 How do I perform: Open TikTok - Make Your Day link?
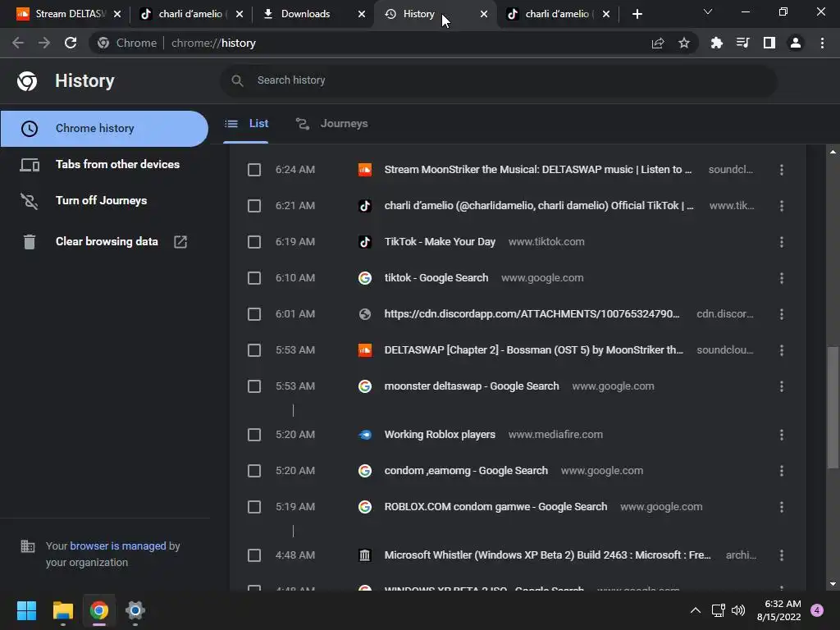[440, 242]
